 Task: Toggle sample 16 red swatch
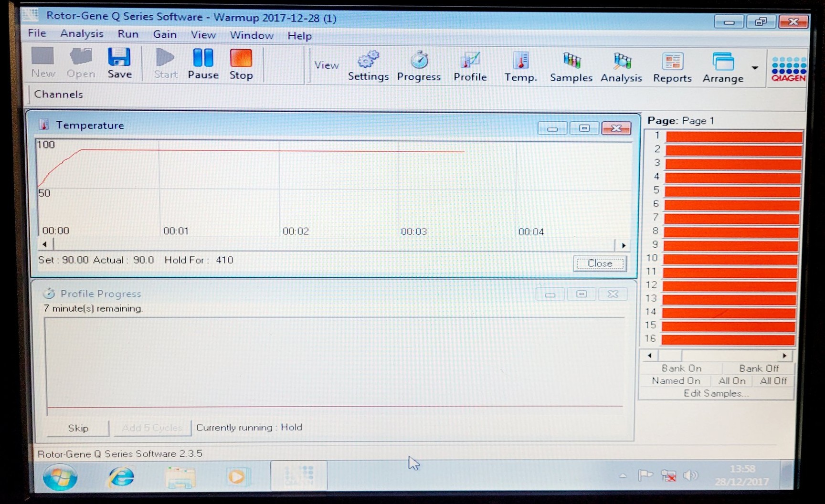click(728, 340)
